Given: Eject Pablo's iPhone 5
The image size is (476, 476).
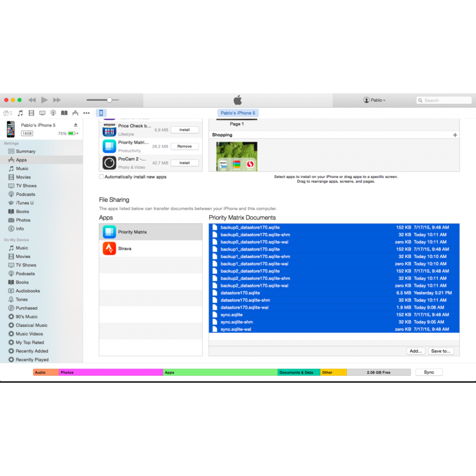Looking at the screenshot, I should pyautogui.click(x=75, y=125).
